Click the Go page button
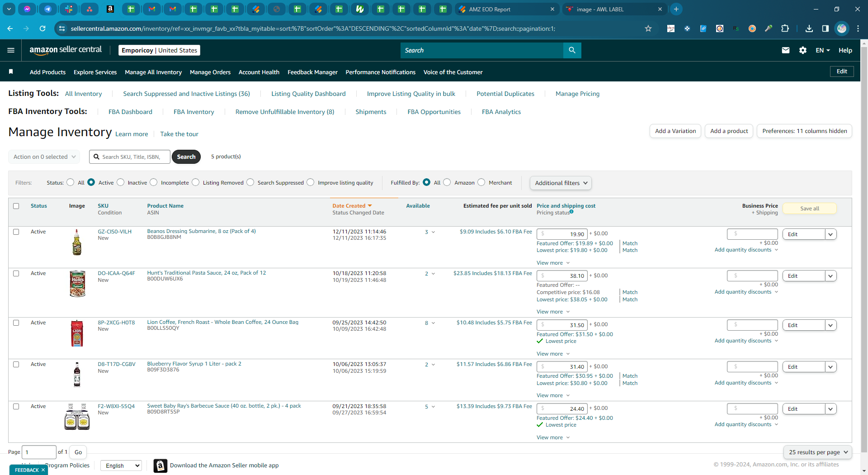 [x=78, y=452]
